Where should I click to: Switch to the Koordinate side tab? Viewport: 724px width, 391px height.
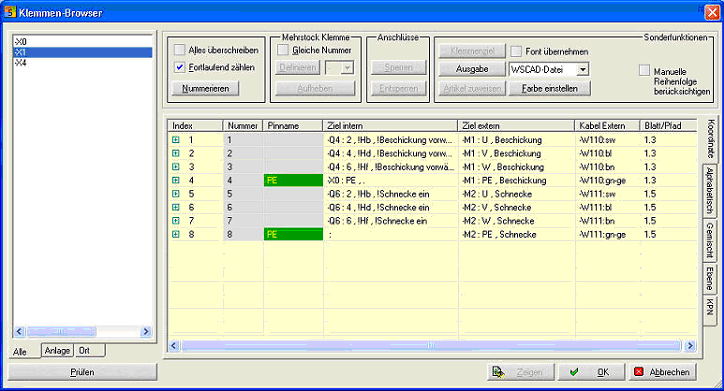[711, 138]
